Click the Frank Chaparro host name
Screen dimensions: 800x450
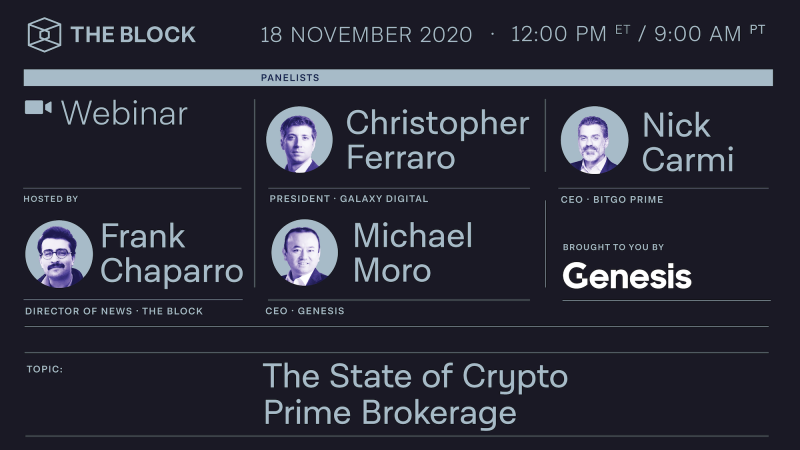click(172, 253)
